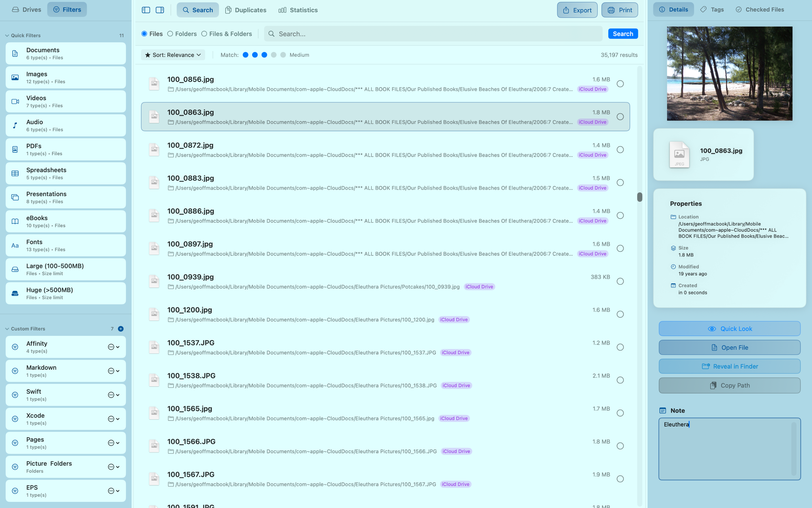The height and width of the screenshot is (508, 812).
Task: Click the results list scrollbar handle
Action: [639, 197]
